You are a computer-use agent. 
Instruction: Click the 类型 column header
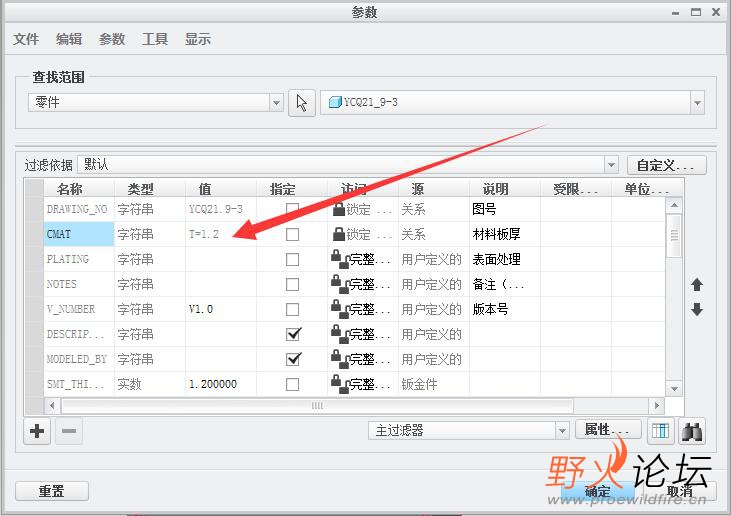[150, 189]
